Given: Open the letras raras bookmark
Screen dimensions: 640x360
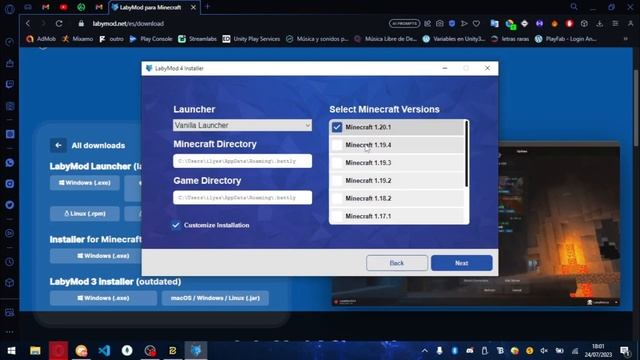Looking at the screenshot, I should [510, 39].
